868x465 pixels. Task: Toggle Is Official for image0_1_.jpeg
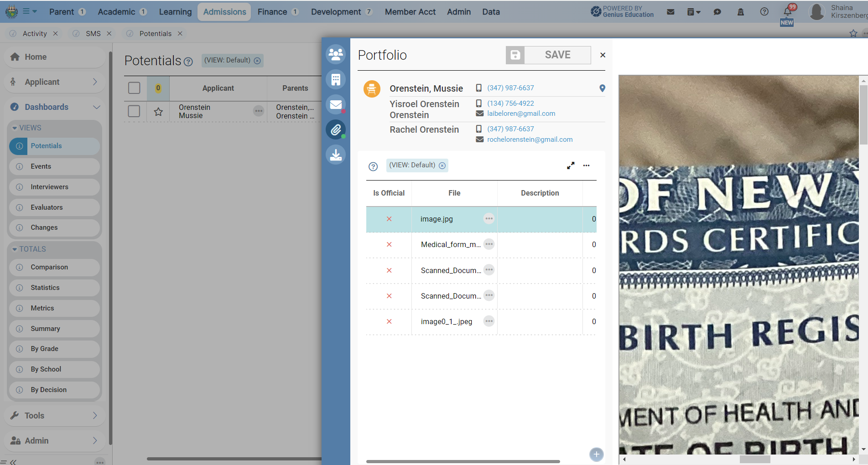click(389, 321)
